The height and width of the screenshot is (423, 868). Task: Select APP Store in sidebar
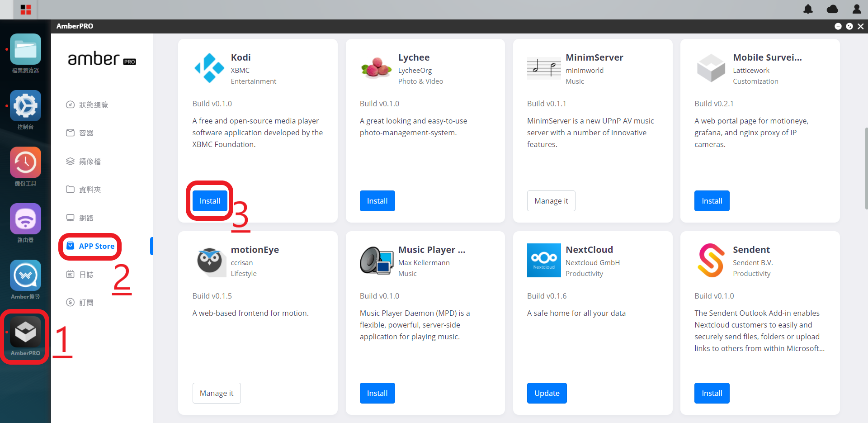click(x=90, y=246)
